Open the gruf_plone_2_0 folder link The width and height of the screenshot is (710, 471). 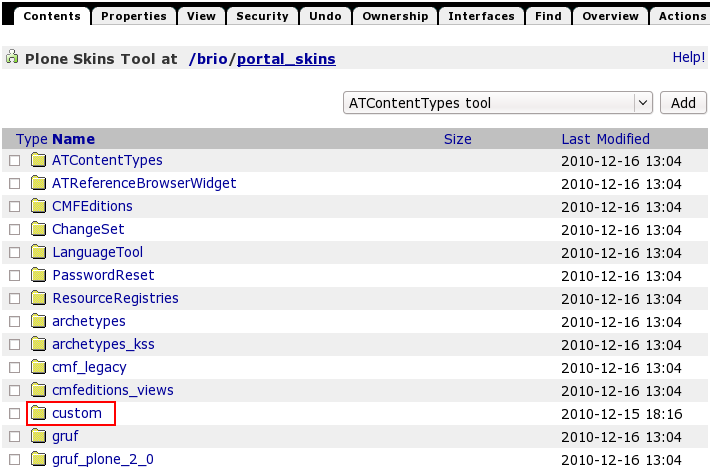(x=103, y=459)
